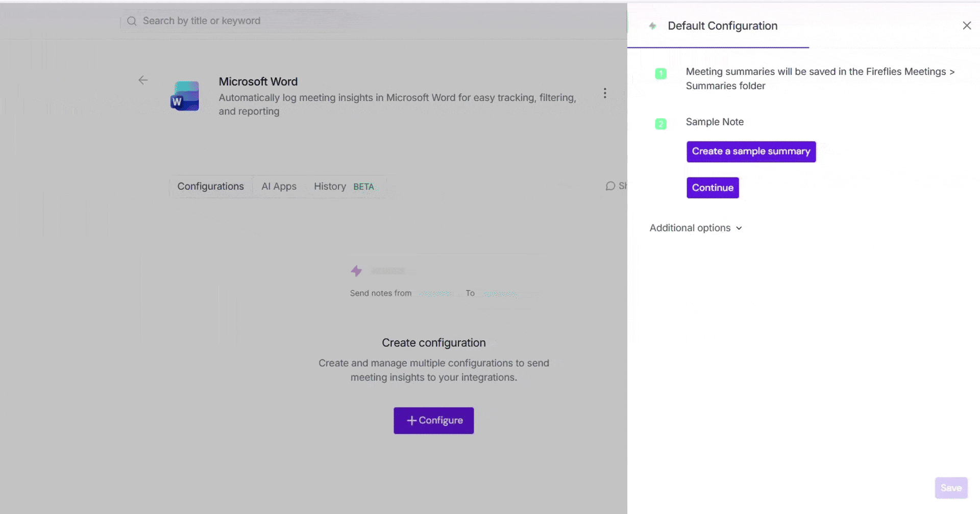Viewport: 980px width, 514px height.
Task: Click the green step 1 badge
Action: 661,73
